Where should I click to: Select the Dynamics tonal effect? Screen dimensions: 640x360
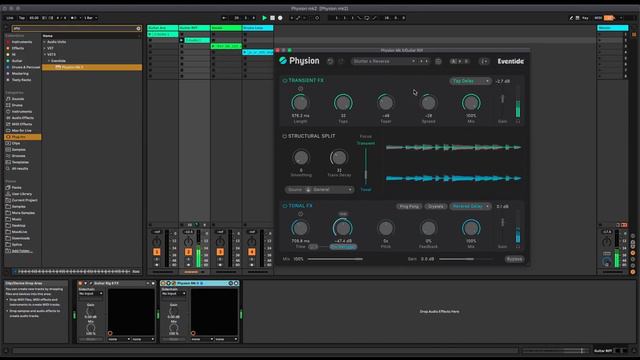pyautogui.click(x=436, y=206)
